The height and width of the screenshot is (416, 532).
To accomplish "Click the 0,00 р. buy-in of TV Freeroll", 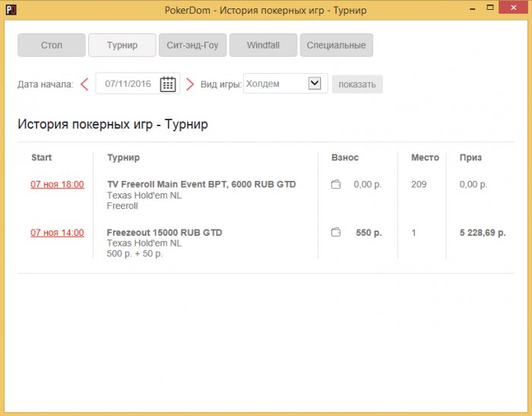I will (x=368, y=184).
